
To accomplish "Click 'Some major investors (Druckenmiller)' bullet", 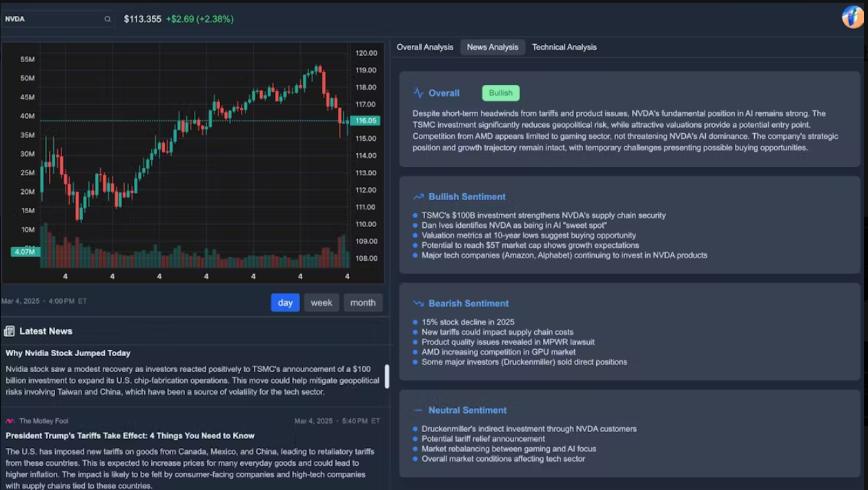I will 524,362.
